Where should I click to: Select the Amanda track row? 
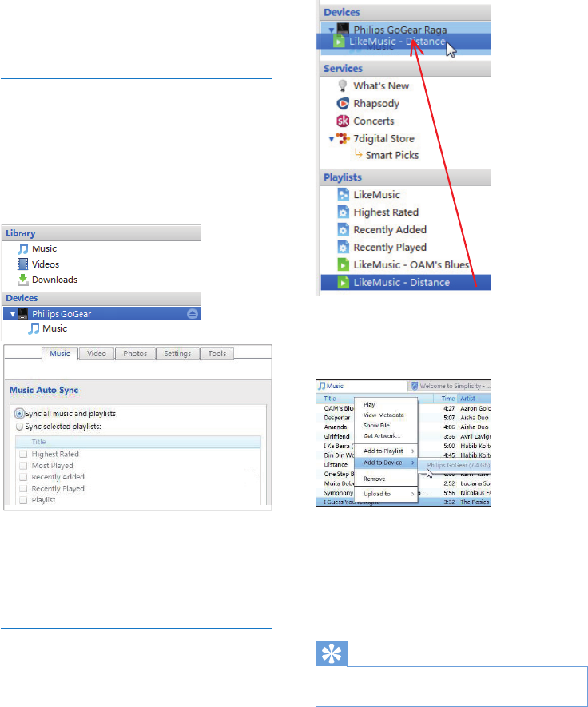click(x=336, y=427)
